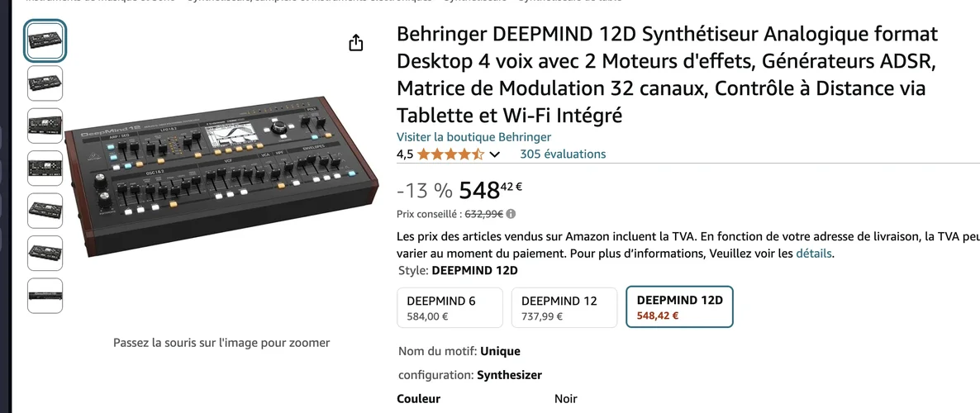
Task: Select the first product thumbnail
Action: point(45,41)
